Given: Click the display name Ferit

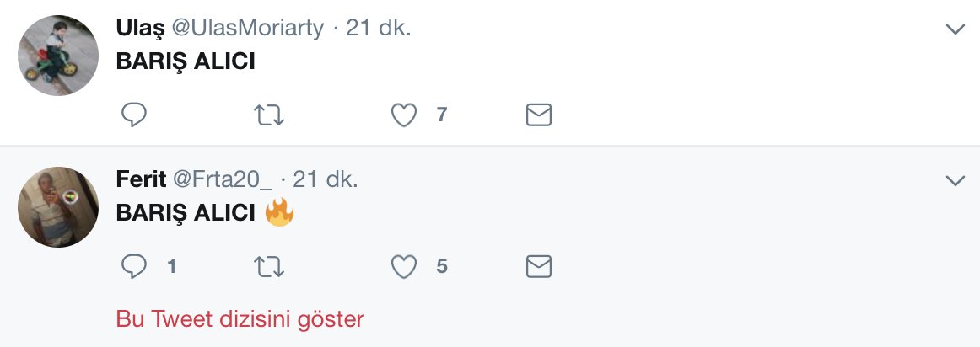Looking at the screenshot, I should tap(141, 179).
